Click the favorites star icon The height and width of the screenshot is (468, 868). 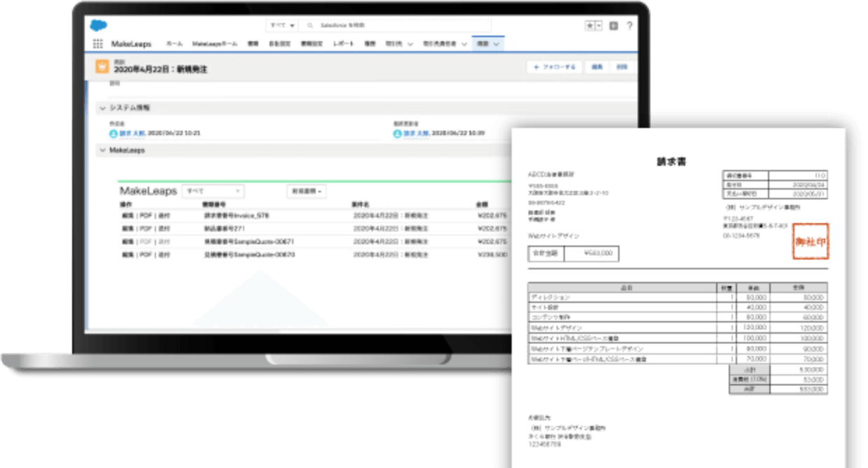[x=590, y=26]
